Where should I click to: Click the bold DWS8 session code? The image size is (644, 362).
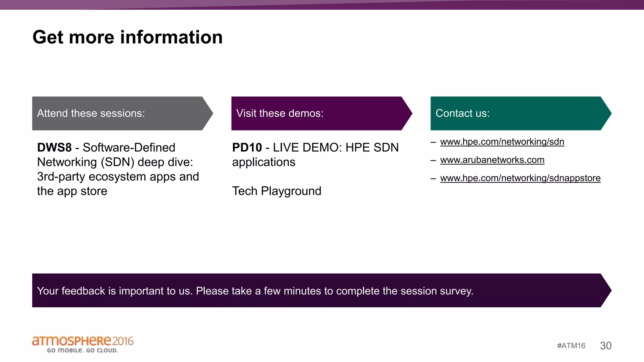(54, 148)
